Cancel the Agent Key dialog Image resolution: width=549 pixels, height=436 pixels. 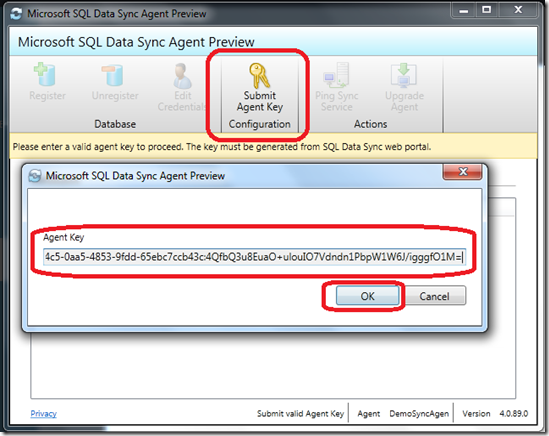434,296
